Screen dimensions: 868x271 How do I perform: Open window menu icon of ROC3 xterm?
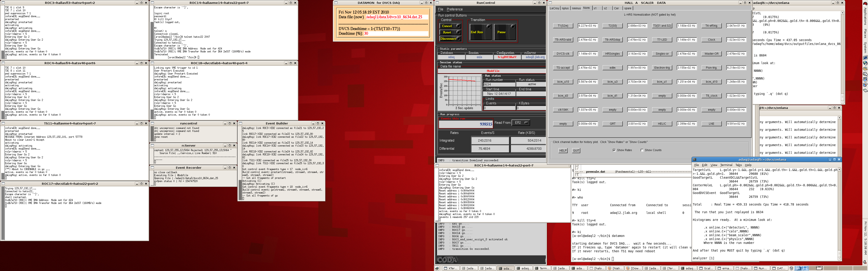[3, 3]
